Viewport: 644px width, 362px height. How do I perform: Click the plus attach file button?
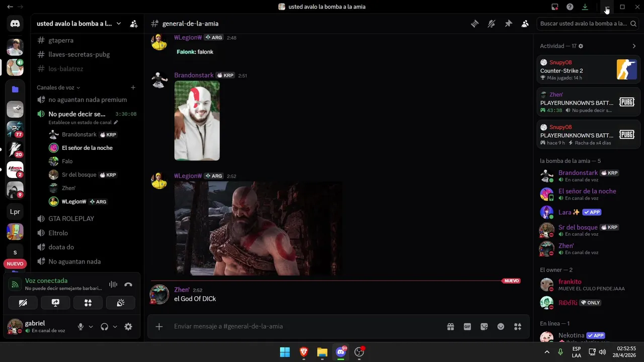coord(159,327)
